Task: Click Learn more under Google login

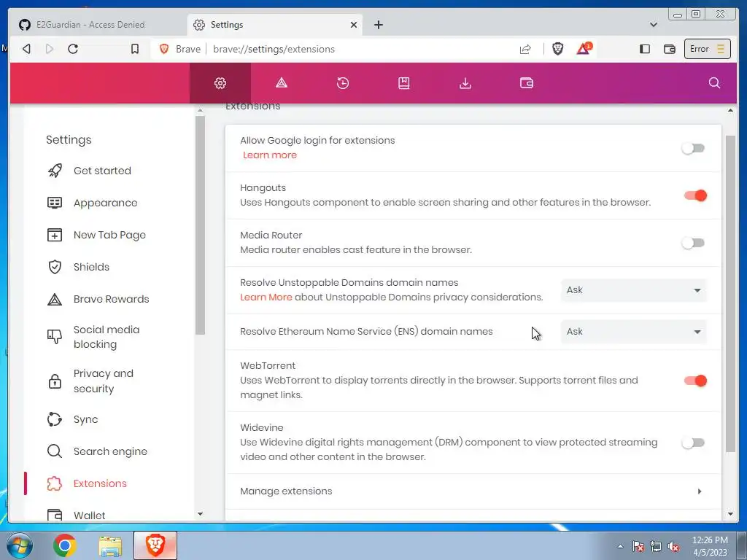Action: point(270,155)
